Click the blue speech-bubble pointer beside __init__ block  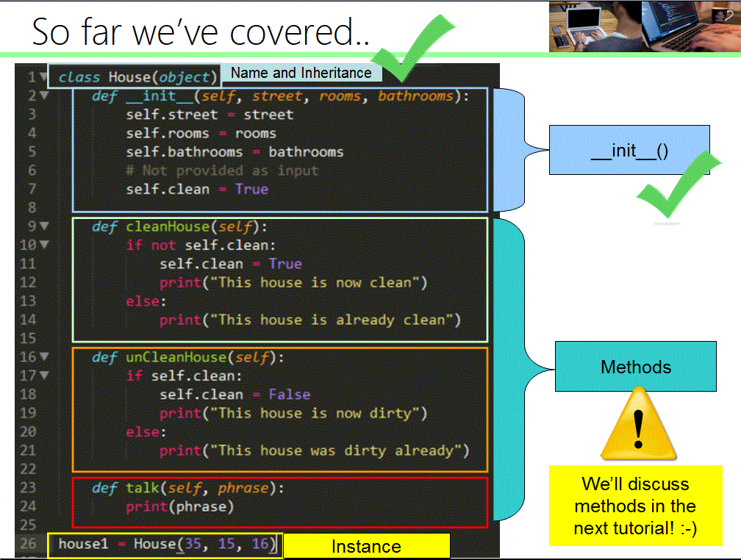[x=511, y=147]
